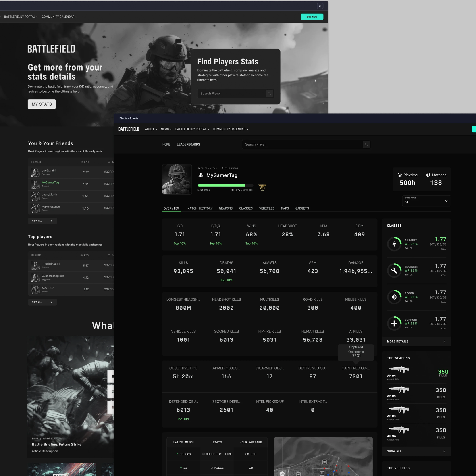Click the Buy Now button
The width and height of the screenshot is (476, 476).
pos(312,17)
